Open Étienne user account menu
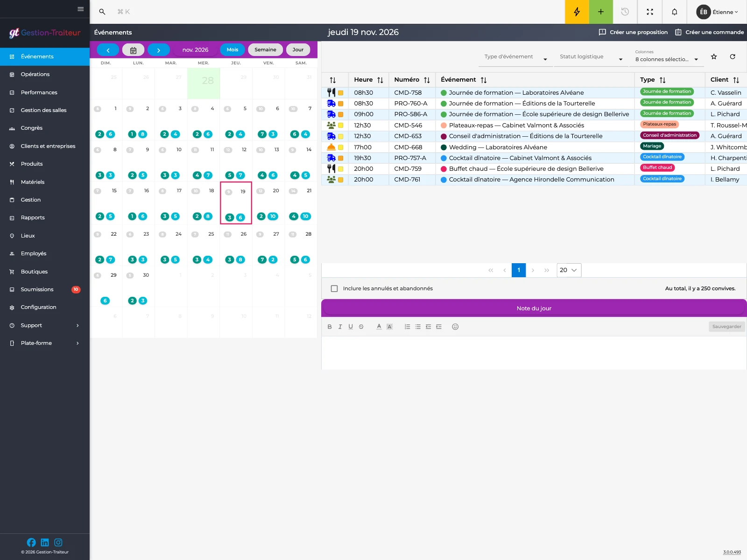 point(717,12)
